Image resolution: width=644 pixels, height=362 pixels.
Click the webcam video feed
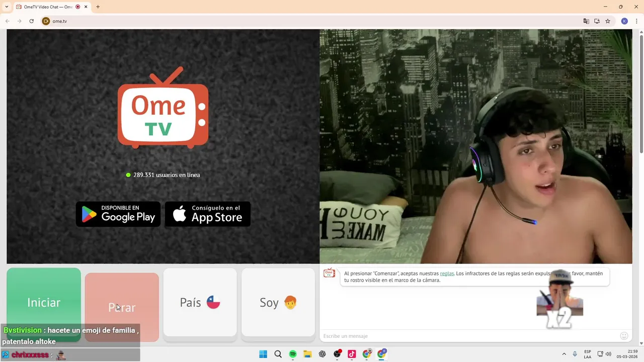click(x=476, y=146)
